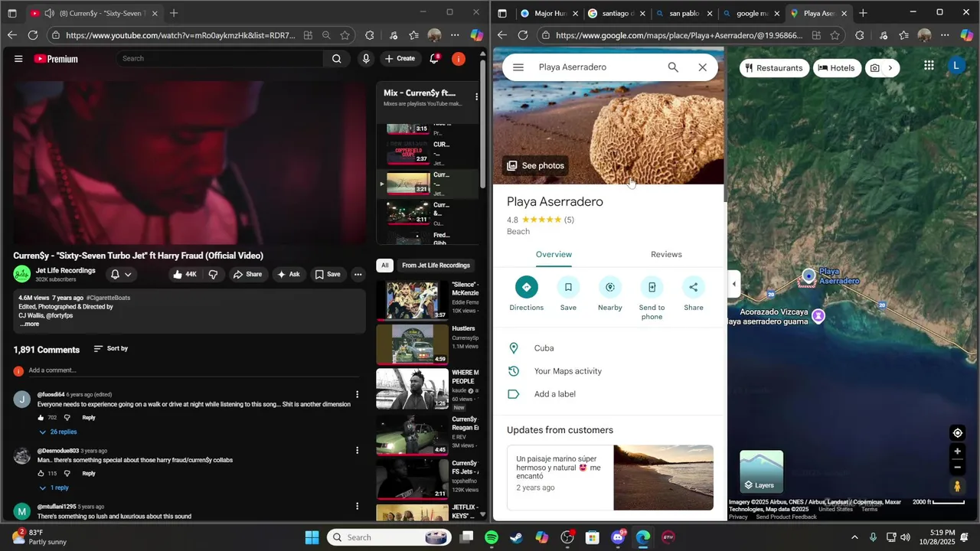Click the Street View Pegman

pos(957,487)
